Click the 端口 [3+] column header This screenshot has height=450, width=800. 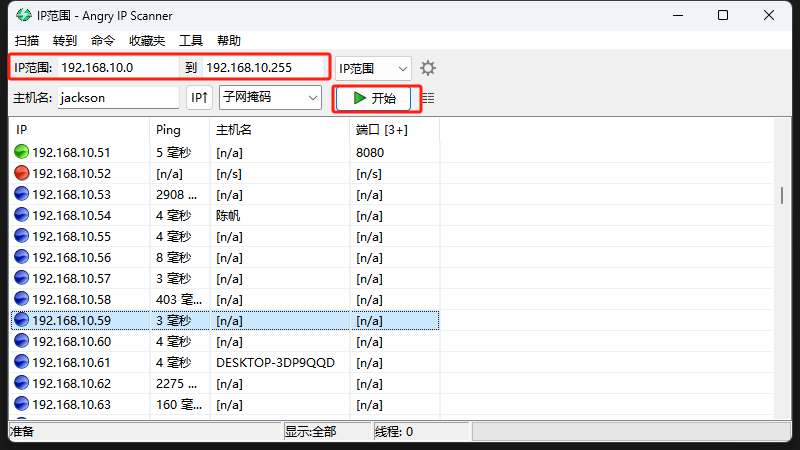pyautogui.click(x=395, y=130)
